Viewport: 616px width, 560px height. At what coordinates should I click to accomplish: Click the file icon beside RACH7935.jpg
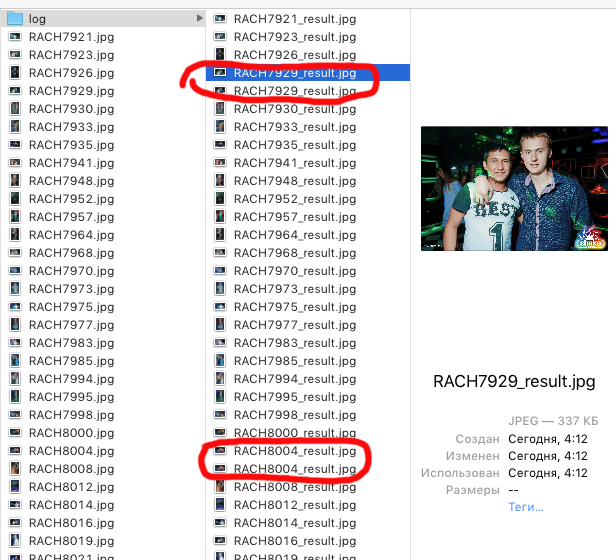coord(15,145)
